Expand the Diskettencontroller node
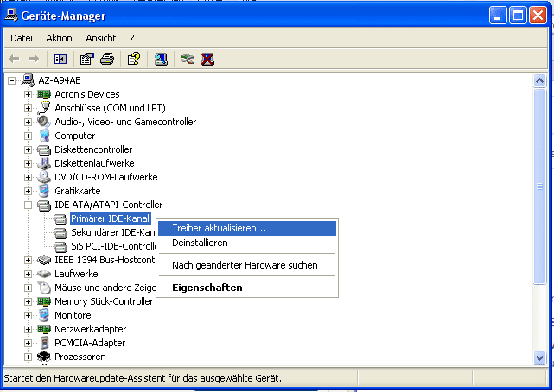 coord(28,149)
